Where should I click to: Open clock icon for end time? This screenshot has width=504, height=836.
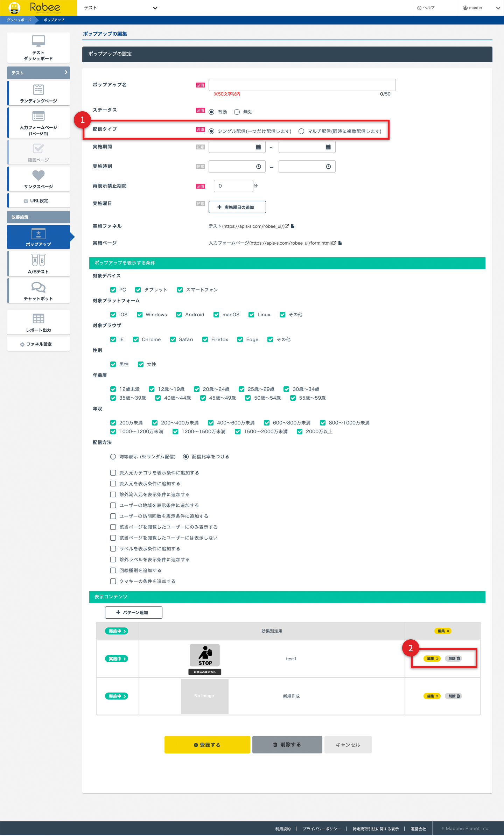(x=328, y=167)
